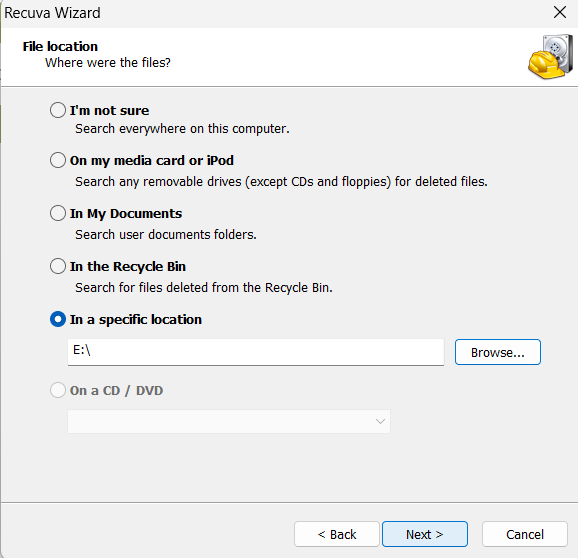
Task: Expand the CD / DVD drive dropdown
Action: click(x=229, y=421)
